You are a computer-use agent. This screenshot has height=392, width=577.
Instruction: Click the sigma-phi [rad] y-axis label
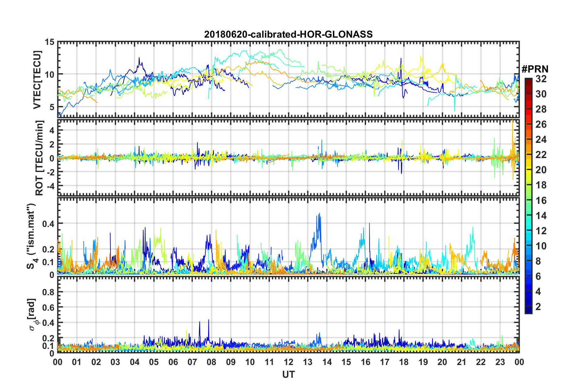pyautogui.click(x=33, y=315)
